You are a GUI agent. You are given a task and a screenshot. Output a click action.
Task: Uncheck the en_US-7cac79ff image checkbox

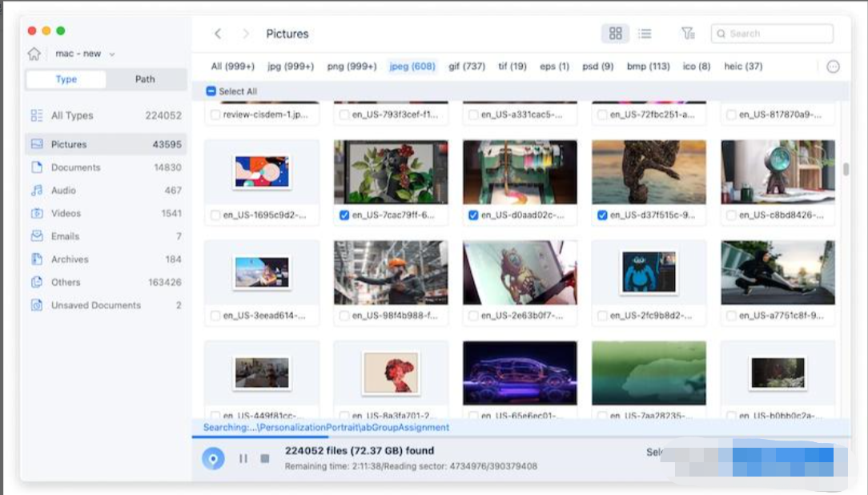[x=344, y=215]
